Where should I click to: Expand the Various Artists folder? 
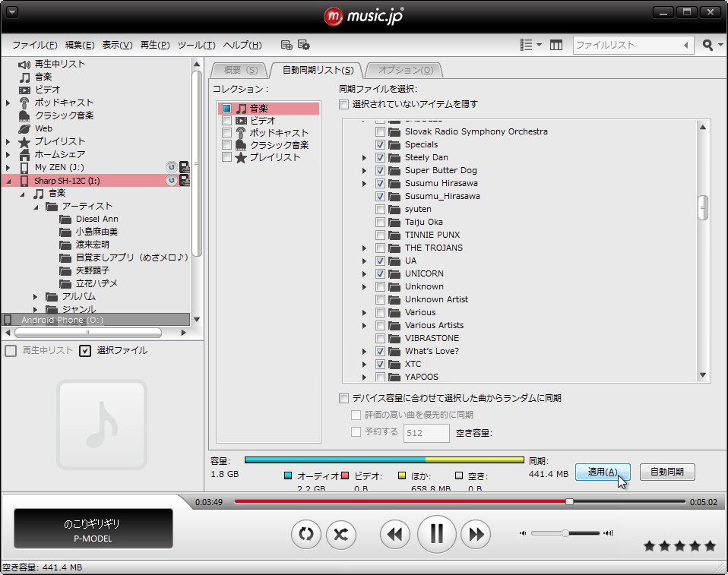click(x=365, y=326)
